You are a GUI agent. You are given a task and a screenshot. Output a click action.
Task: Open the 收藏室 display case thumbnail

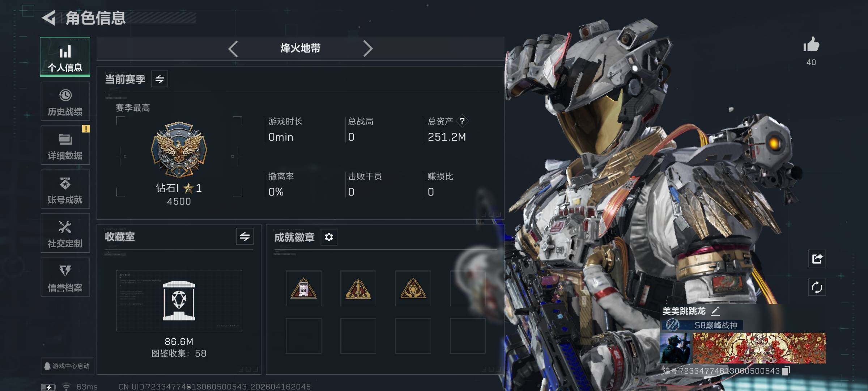point(179,301)
